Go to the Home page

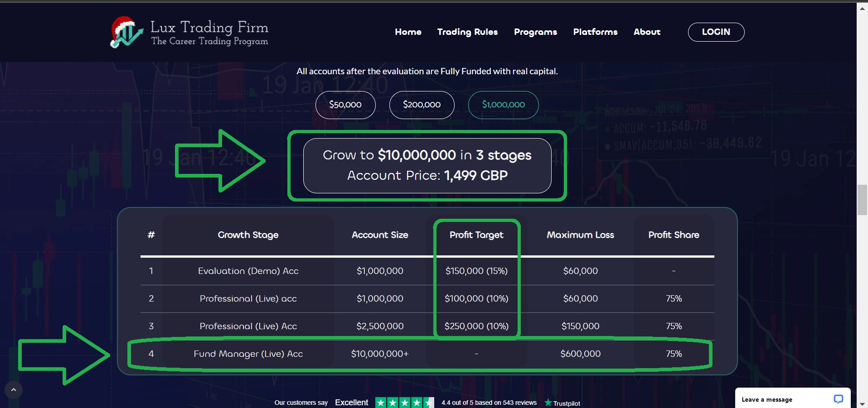[408, 32]
